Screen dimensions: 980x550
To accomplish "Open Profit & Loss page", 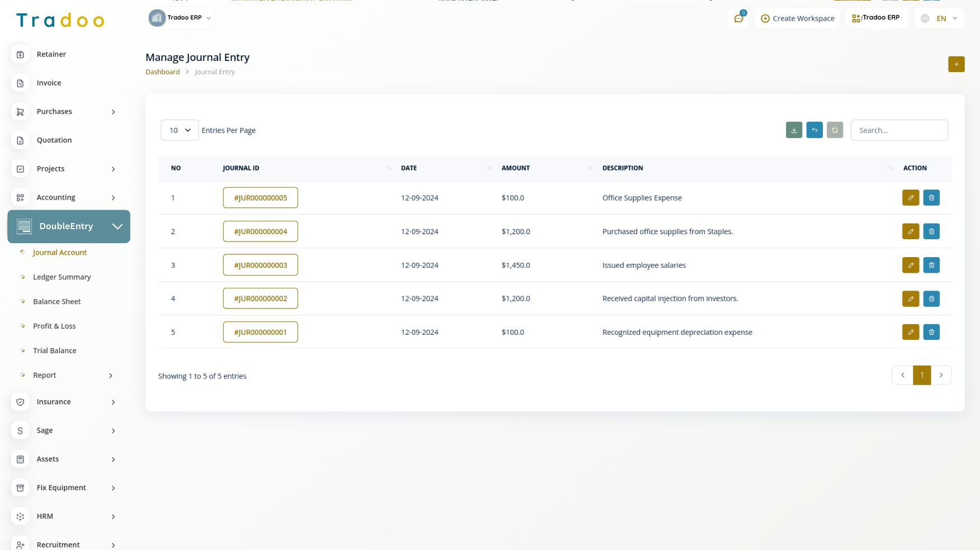I will tap(54, 326).
